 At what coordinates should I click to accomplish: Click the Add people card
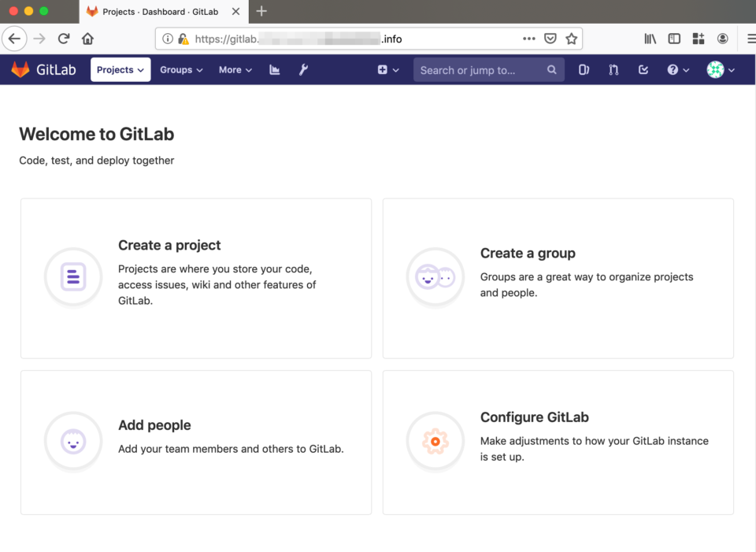tap(195, 442)
